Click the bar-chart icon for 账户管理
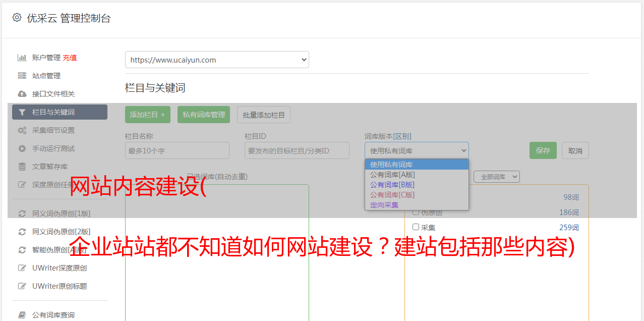Image resolution: width=644 pixels, height=321 pixels. pos(22,58)
